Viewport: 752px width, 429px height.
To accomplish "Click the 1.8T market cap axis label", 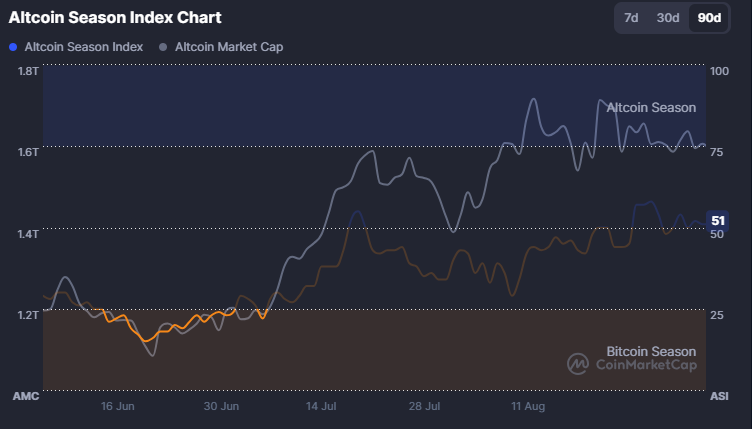I will pyautogui.click(x=27, y=71).
